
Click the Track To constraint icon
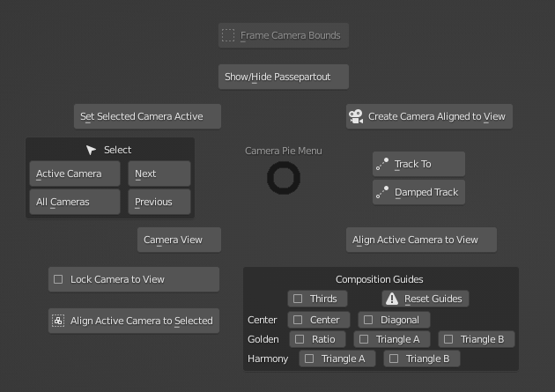(382, 164)
